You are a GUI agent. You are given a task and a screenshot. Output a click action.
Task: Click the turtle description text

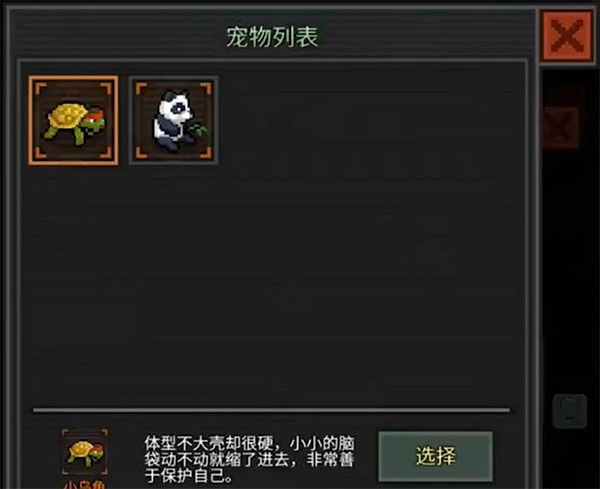click(x=249, y=460)
